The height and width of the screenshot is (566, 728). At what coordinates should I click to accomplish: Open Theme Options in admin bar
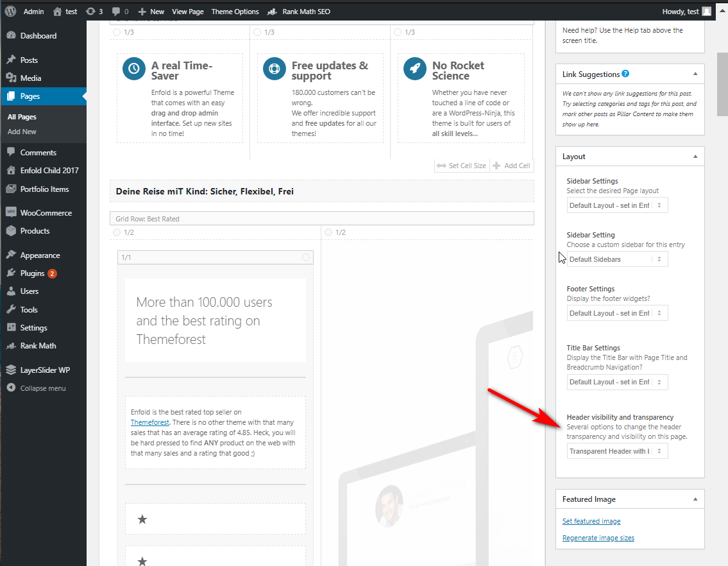click(235, 12)
